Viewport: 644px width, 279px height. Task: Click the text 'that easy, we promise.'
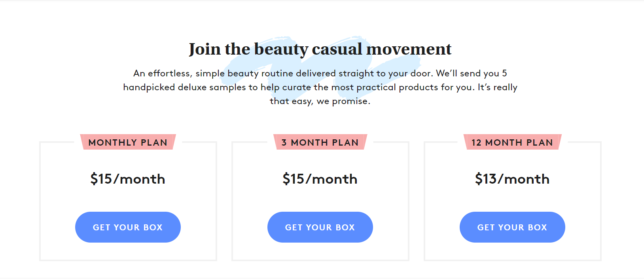coord(320,101)
